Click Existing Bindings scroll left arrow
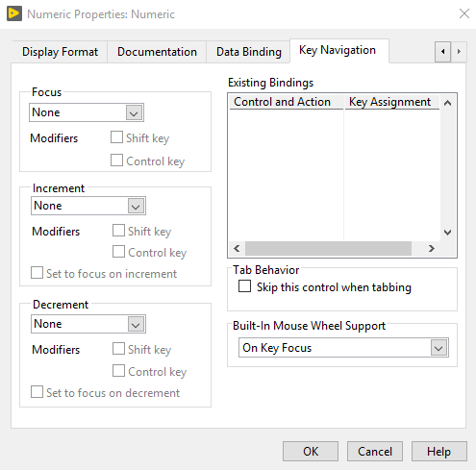This screenshot has width=476, height=470. pyautogui.click(x=237, y=248)
